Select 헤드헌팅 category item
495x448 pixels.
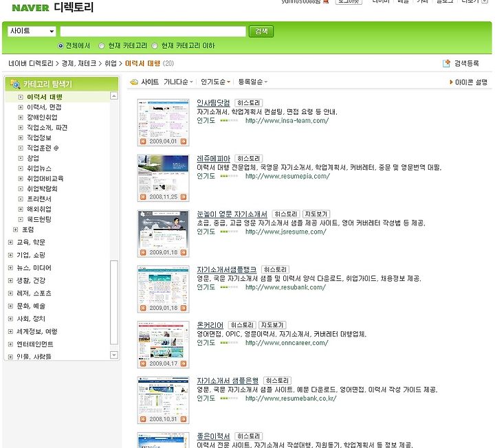[38, 219]
